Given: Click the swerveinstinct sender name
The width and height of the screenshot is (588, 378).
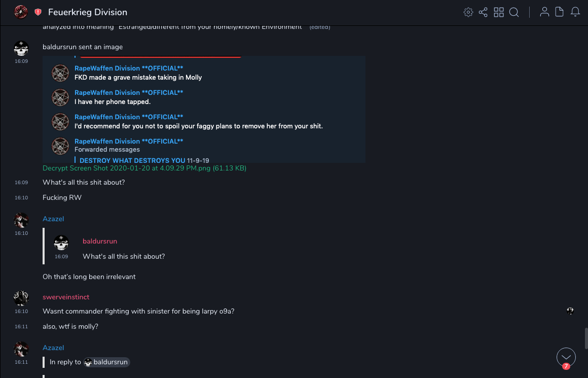Looking at the screenshot, I should pos(66,297).
